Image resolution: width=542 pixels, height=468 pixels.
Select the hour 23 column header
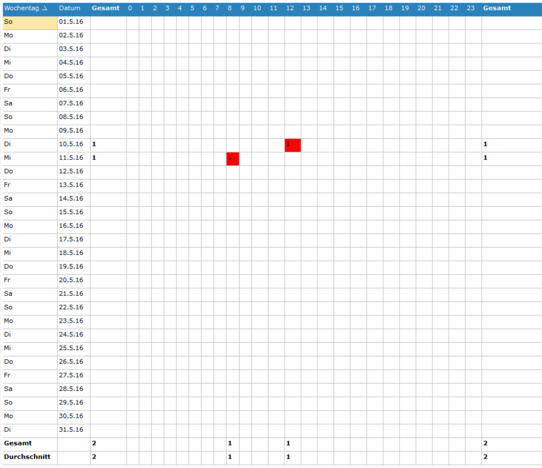(470, 8)
